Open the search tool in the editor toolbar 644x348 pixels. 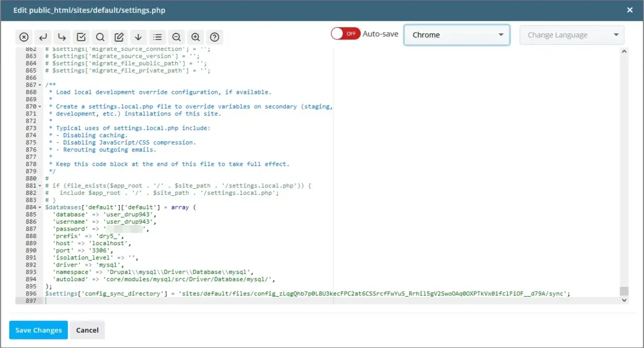tap(101, 37)
